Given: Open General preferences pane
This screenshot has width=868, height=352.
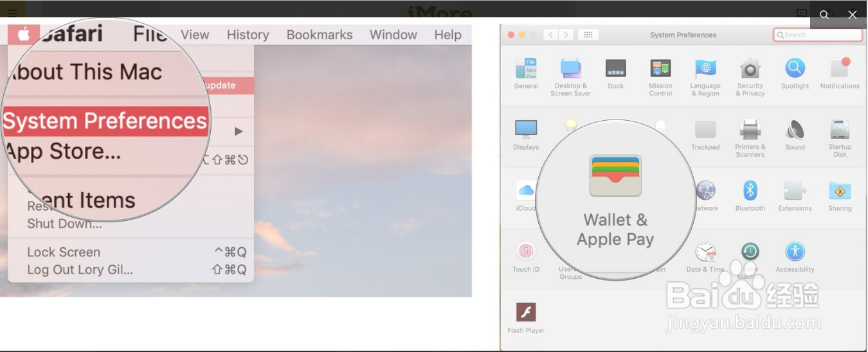Looking at the screenshot, I should pyautogui.click(x=526, y=73).
